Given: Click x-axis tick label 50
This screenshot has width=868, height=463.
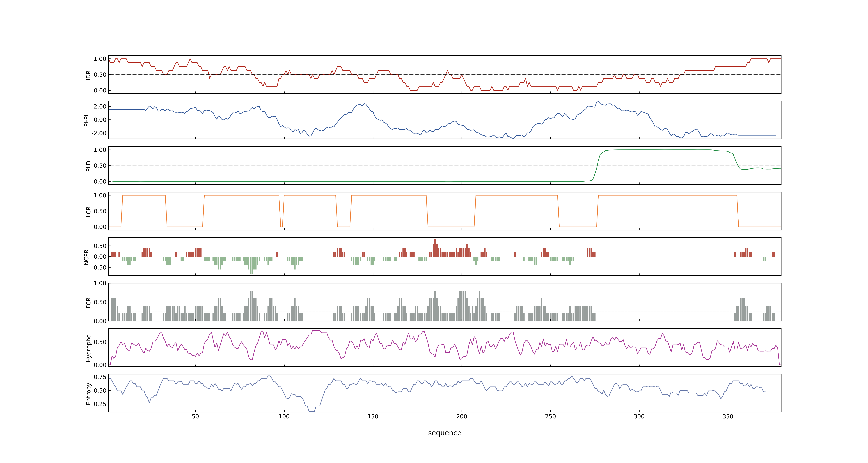Looking at the screenshot, I should click(195, 416).
